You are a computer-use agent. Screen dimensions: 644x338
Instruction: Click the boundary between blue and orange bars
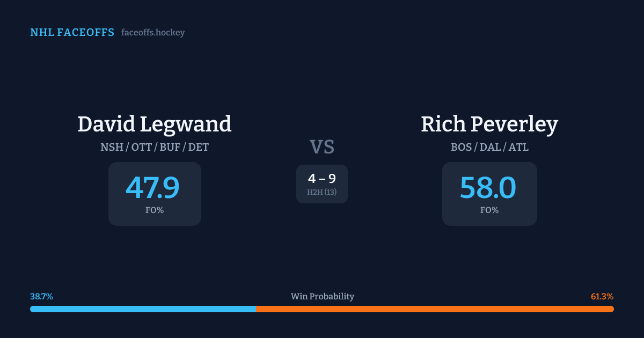pos(256,309)
